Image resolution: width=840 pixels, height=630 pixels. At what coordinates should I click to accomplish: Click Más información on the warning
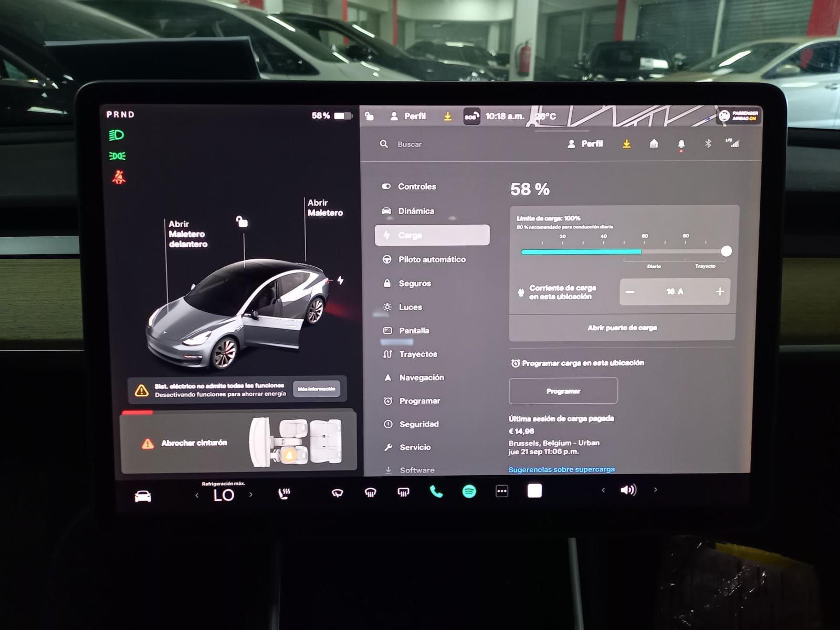pos(317,389)
